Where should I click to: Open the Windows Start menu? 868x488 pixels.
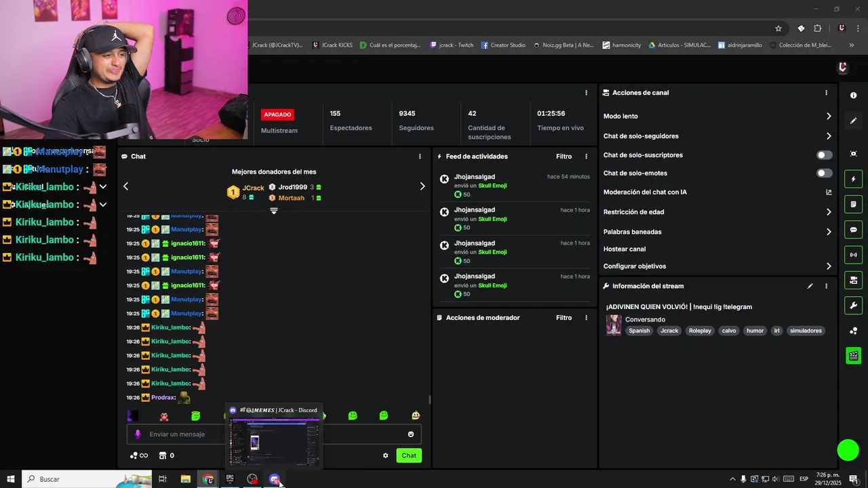pyautogui.click(x=11, y=479)
